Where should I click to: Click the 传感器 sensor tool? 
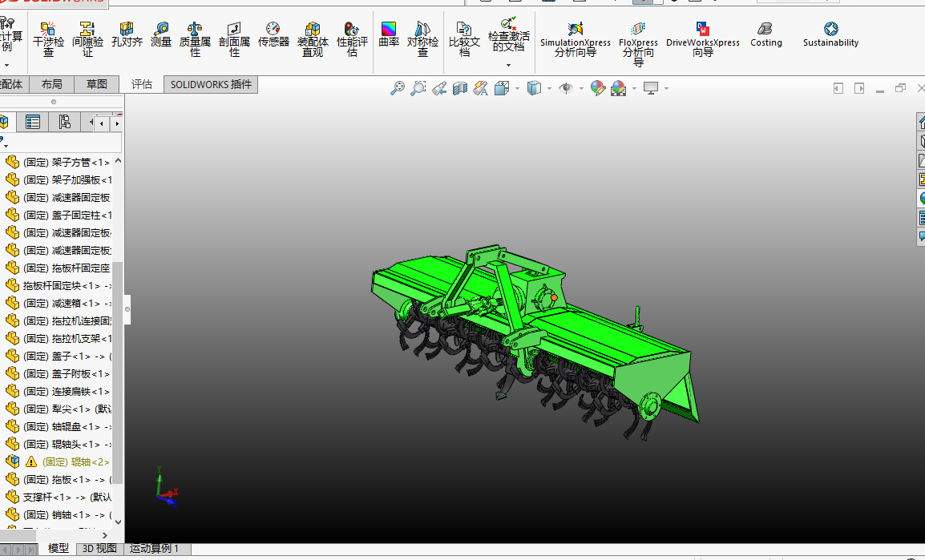[x=273, y=34]
